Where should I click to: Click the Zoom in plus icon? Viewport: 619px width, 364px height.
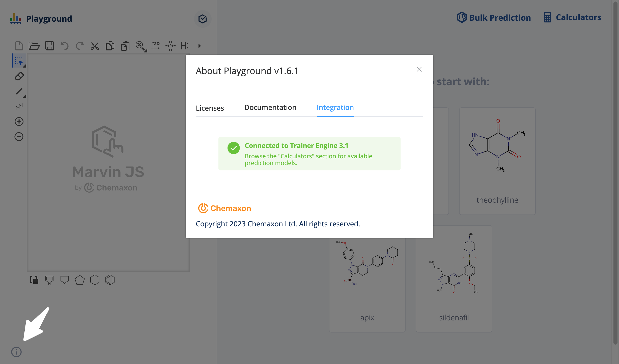click(x=19, y=122)
